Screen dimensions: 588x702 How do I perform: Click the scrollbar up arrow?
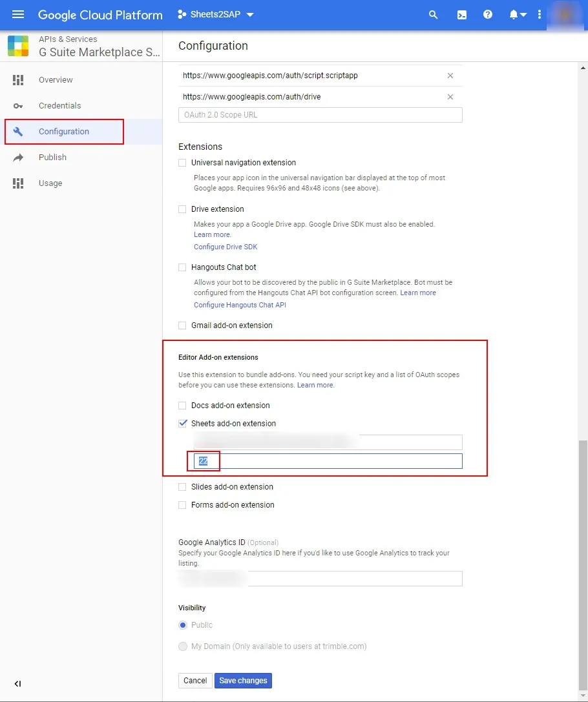[x=583, y=68]
